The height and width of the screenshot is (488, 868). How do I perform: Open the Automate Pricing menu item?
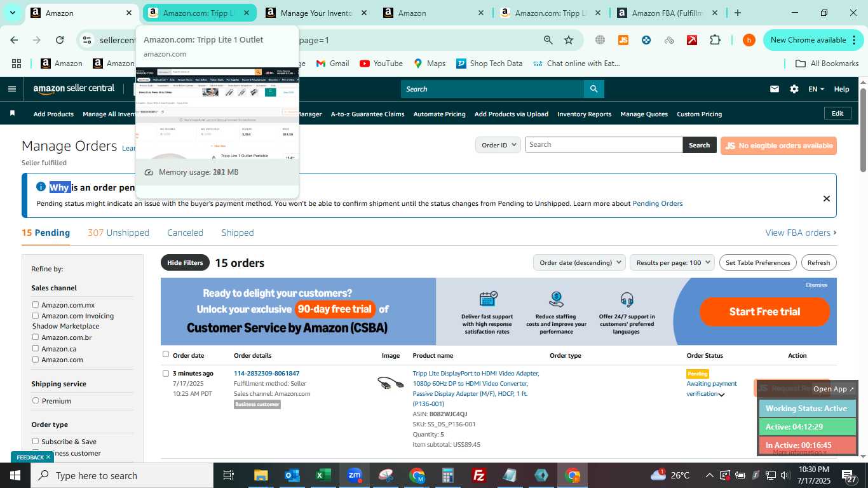click(x=439, y=114)
